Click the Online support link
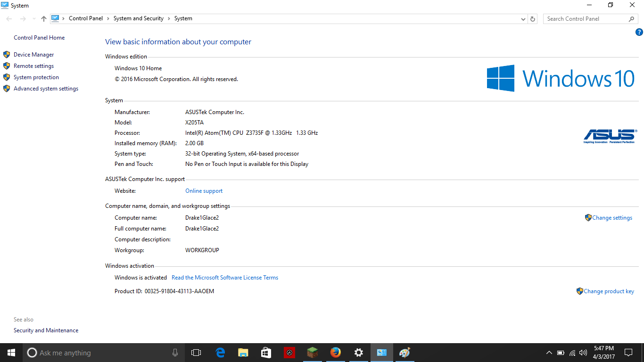Image resolution: width=644 pixels, height=362 pixels. tap(204, 191)
